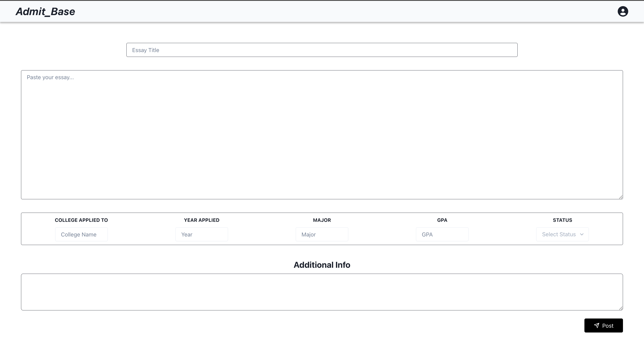644x350 pixels.
Task: Click the Additional Info textarea resize handle
Action: 621,308
